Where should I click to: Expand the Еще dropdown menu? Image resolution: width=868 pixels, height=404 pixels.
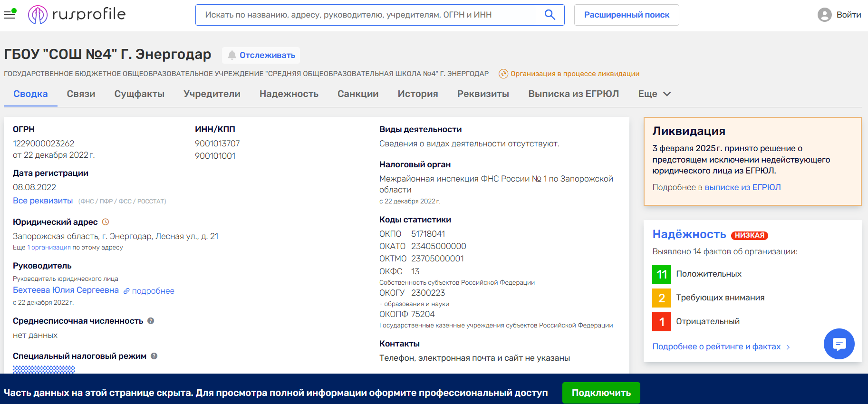(655, 94)
